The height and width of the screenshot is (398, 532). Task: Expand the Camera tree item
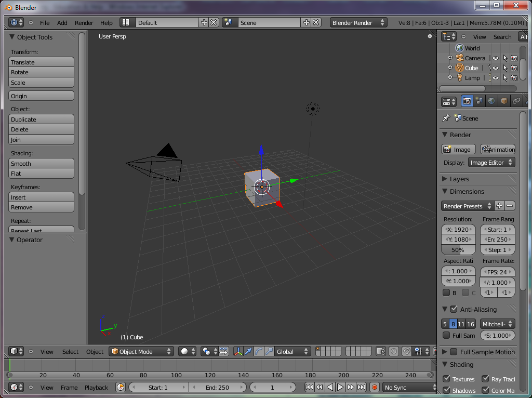point(450,58)
